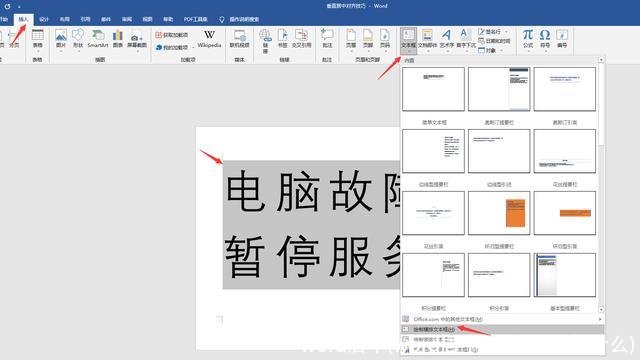
Task: Switch to the 邮件 (Mailings) tab
Action: coord(106,19)
